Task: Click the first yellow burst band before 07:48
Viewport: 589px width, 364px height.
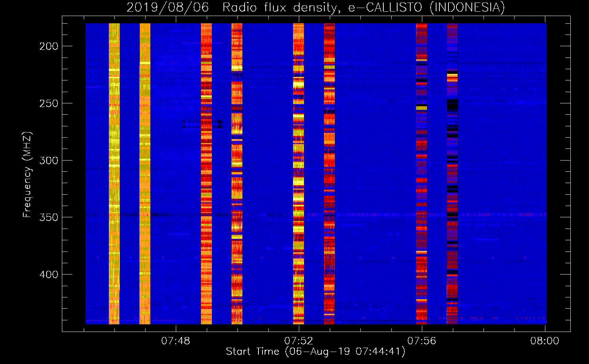Action: [x=114, y=174]
